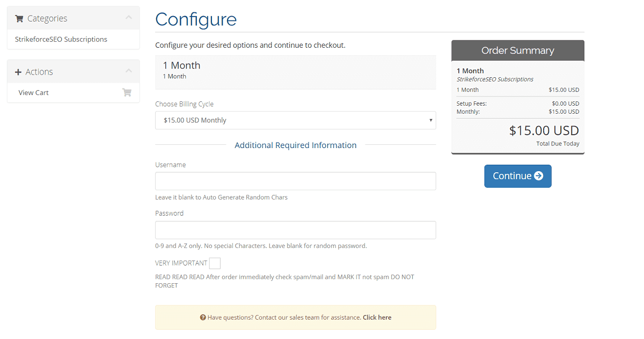Click 'Leave it blank to Auto Generate' hint
This screenshot has width=644, height=339.
click(221, 197)
